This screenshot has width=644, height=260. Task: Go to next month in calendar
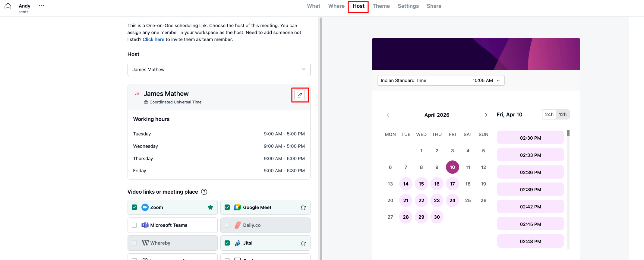486,115
